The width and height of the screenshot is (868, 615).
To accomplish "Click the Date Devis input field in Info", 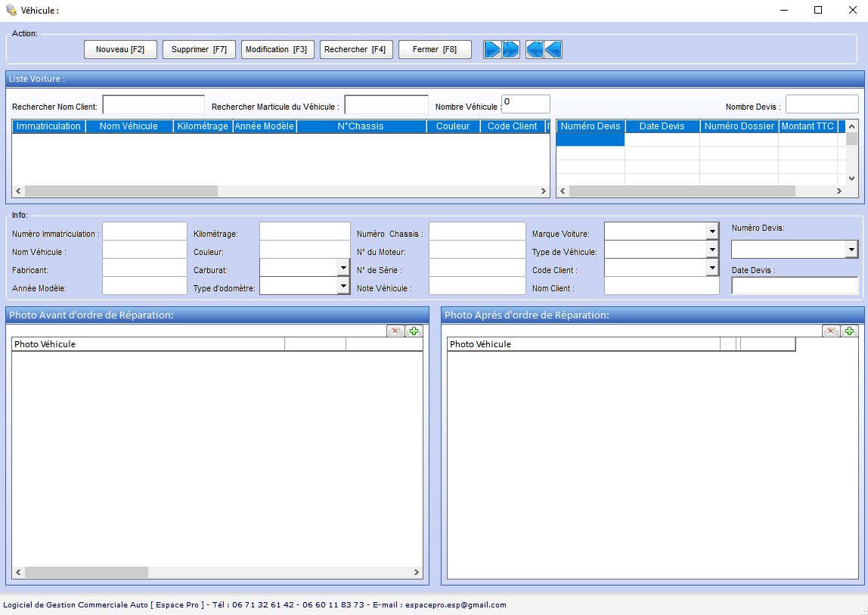I will [x=795, y=286].
